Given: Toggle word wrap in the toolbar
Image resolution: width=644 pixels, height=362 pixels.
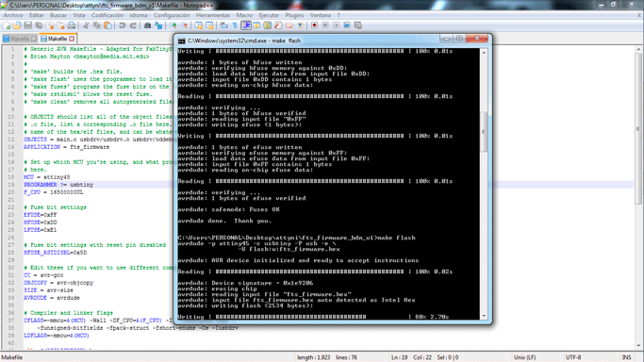Looking at the screenshot, I should [224, 25].
